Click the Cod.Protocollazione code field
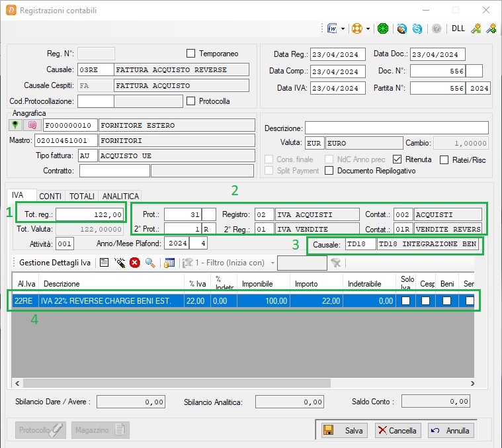 (x=95, y=101)
